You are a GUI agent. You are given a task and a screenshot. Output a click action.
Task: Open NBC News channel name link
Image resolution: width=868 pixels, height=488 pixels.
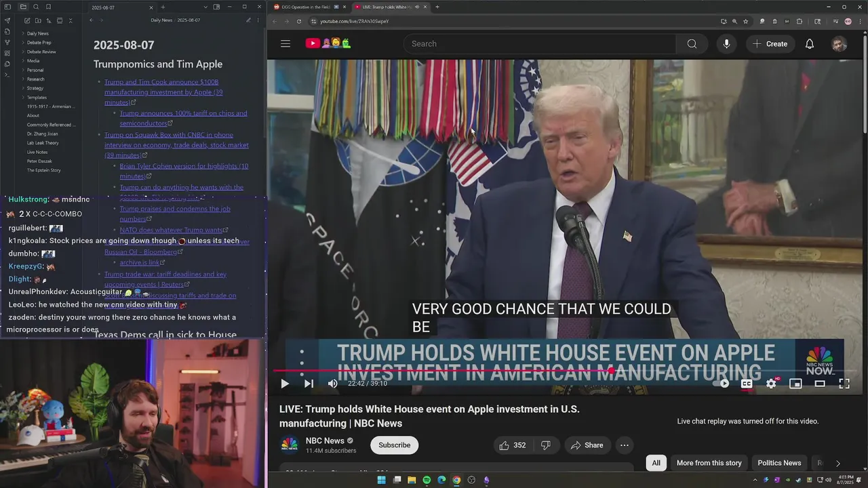coord(325,441)
